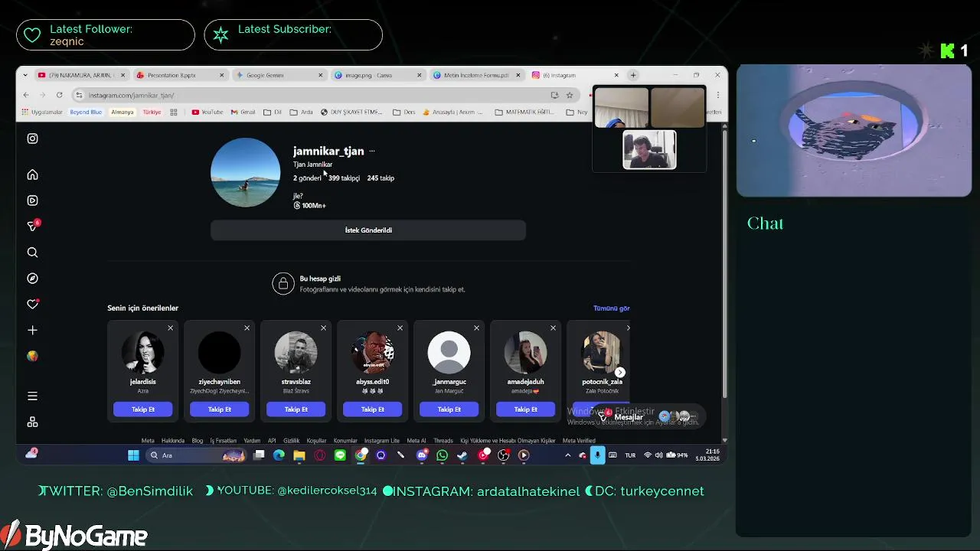Open the sidebar hamburger More menu
Screen dimensions: 980x551
(x=32, y=396)
